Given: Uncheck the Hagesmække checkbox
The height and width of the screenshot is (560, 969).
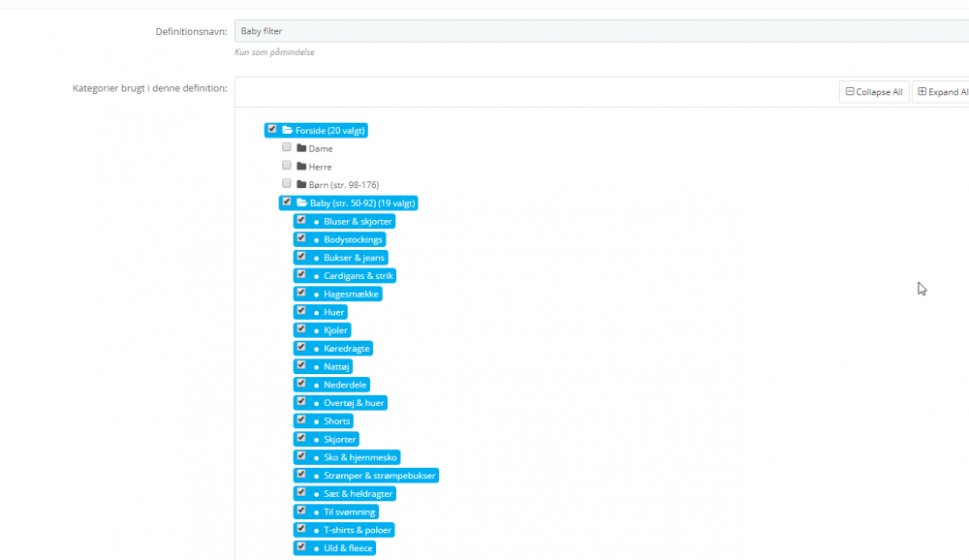Looking at the screenshot, I should (301, 293).
